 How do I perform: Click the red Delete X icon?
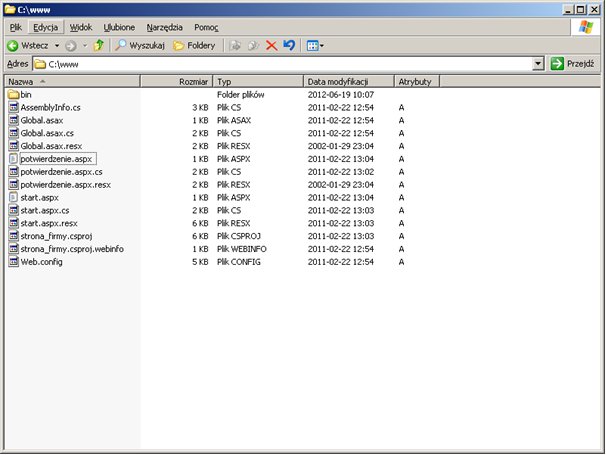(271, 46)
